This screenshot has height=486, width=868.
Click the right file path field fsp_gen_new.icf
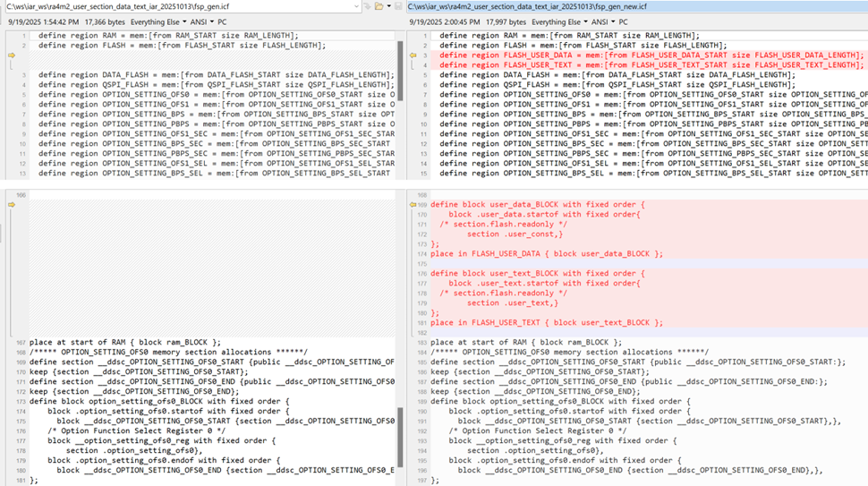point(636,6)
